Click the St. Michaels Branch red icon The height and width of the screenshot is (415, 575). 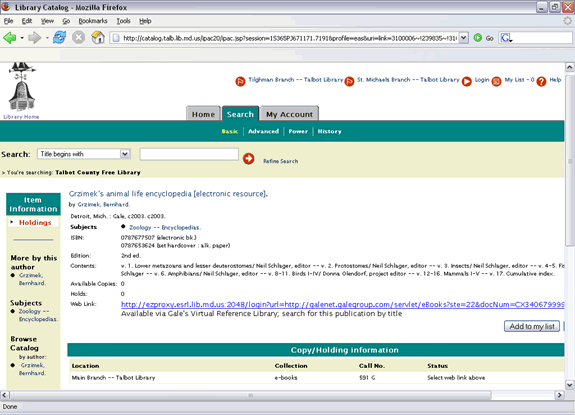(349, 81)
